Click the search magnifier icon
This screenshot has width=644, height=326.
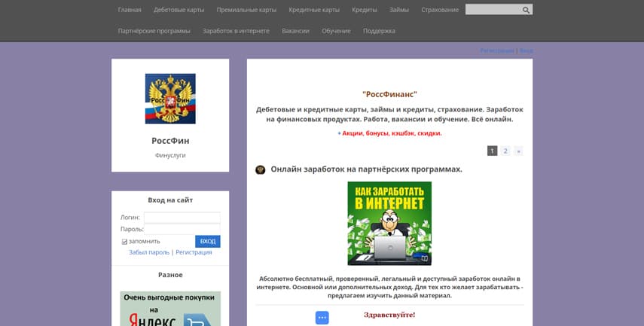point(526,10)
